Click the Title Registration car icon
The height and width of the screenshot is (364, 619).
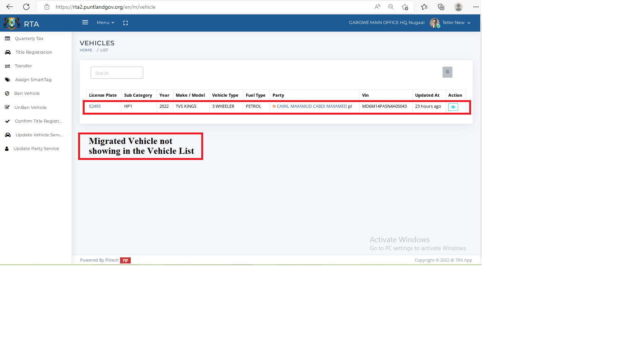pyautogui.click(x=8, y=52)
